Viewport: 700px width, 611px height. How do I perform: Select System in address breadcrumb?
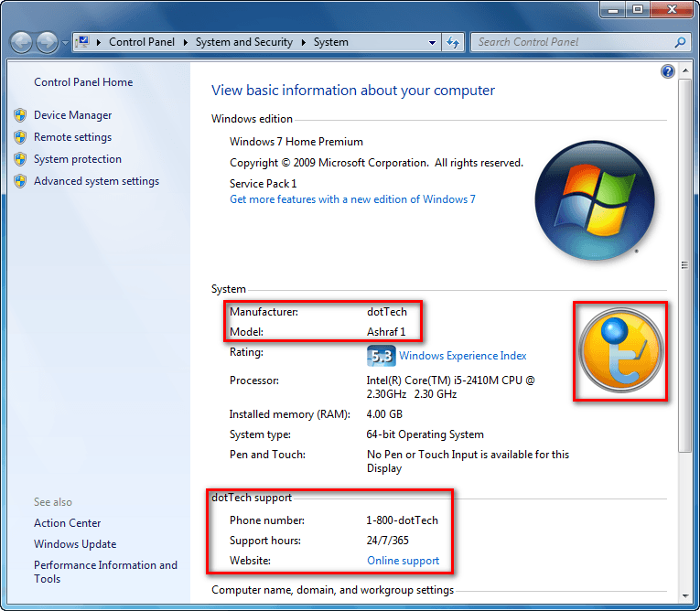330,42
